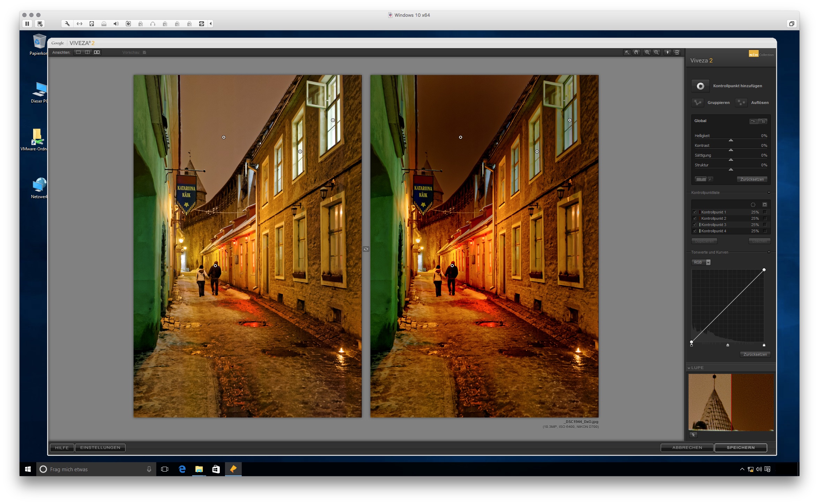Click the VM sound speaker icon
819x504 pixels.
[x=116, y=24]
